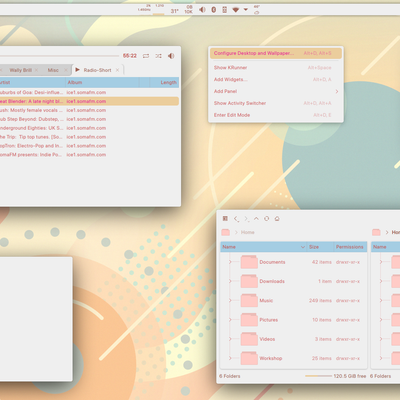Select the Downloads folder icon
The height and width of the screenshot is (400, 400).
249,281
